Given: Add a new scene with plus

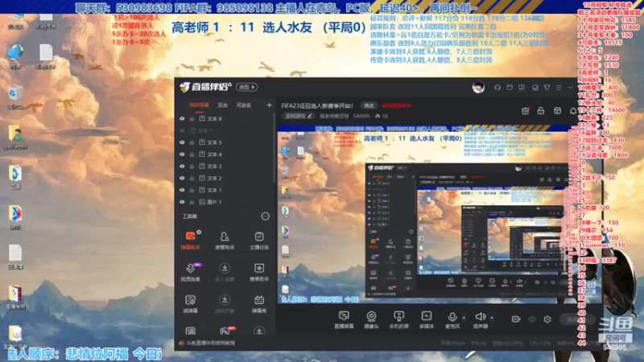Looking at the screenshot, I should click(269, 105).
